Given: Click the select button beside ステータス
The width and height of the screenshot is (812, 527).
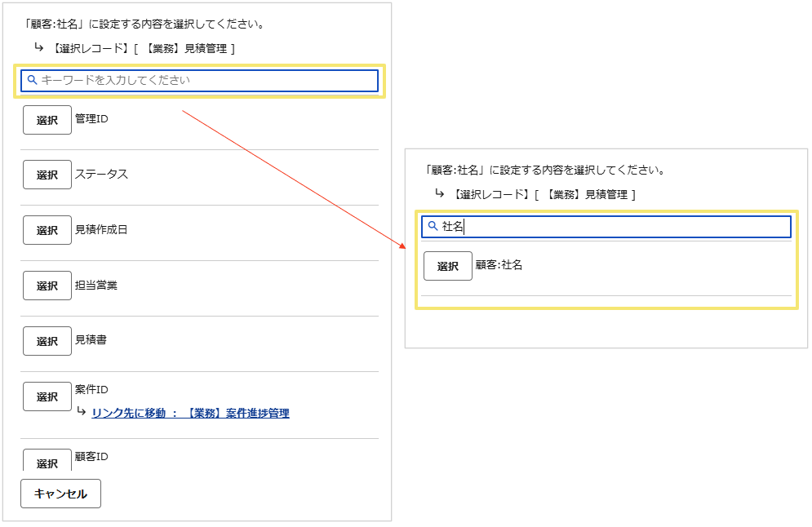Looking at the screenshot, I should (x=47, y=175).
